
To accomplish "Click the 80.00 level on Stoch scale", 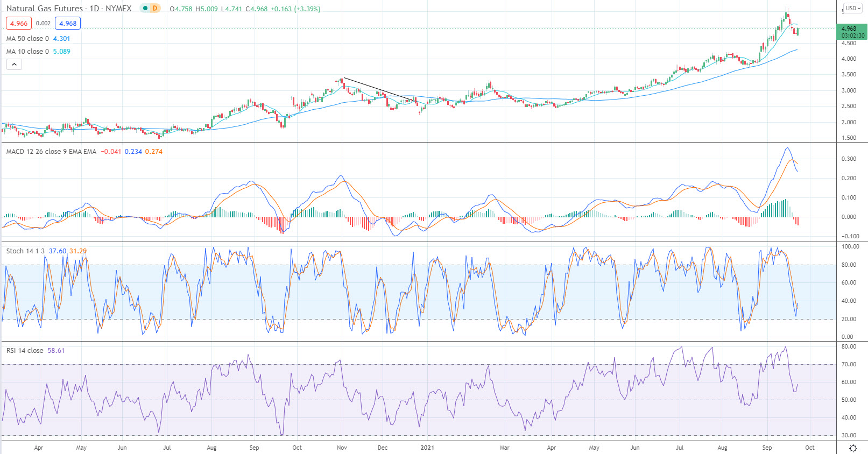I will [x=849, y=265].
